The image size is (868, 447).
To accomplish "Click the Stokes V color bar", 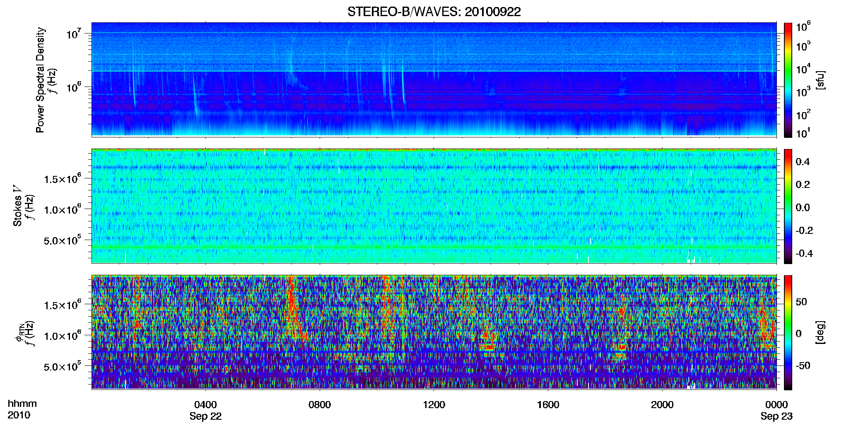I will pyautogui.click(x=788, y=206).
